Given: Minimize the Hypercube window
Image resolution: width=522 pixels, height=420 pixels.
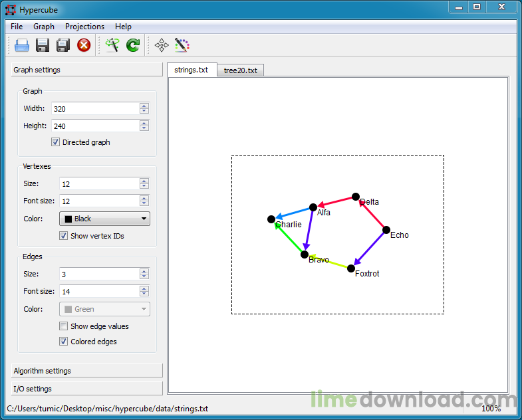Looking at the screenshot, I should tap(459, 7).
